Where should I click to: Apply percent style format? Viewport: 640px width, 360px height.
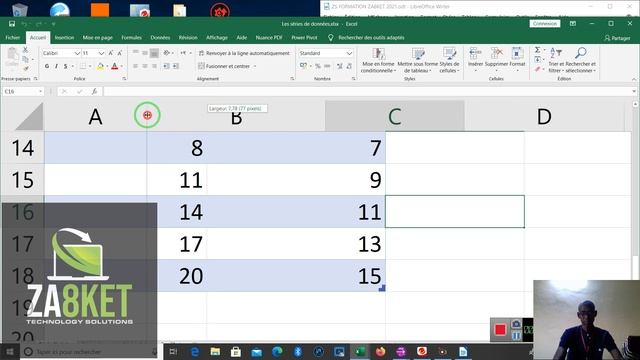[x=318, y=66]
